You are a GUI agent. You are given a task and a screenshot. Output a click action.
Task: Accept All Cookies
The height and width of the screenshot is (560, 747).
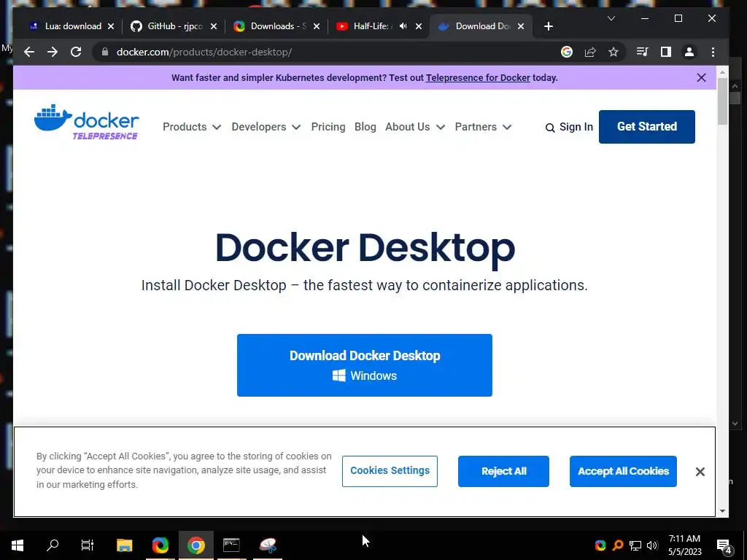pyautogui.click(x=623, y=471)
